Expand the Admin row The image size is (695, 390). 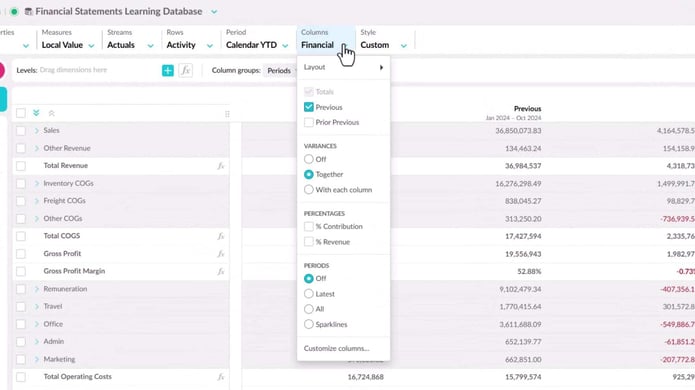[x=37, y=342]
